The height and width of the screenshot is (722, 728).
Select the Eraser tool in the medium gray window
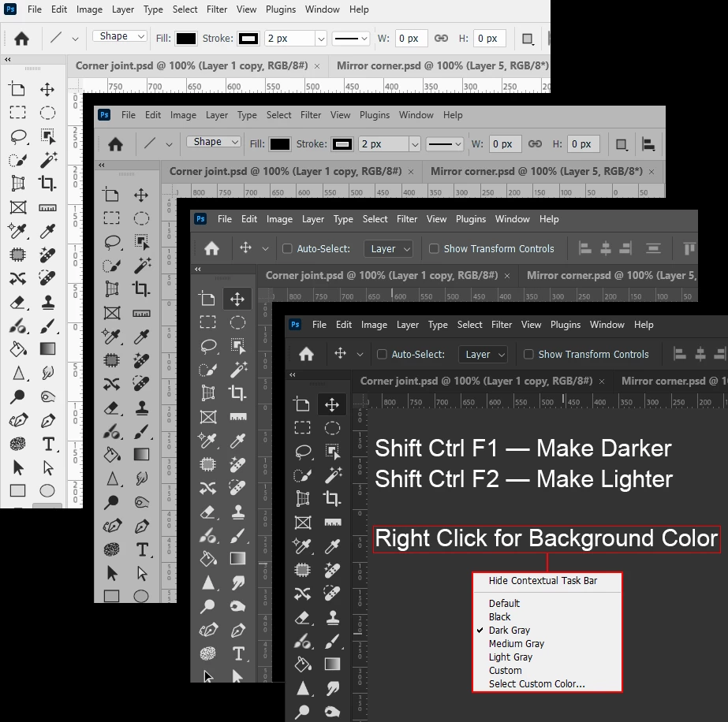click(x=207, y=512)
